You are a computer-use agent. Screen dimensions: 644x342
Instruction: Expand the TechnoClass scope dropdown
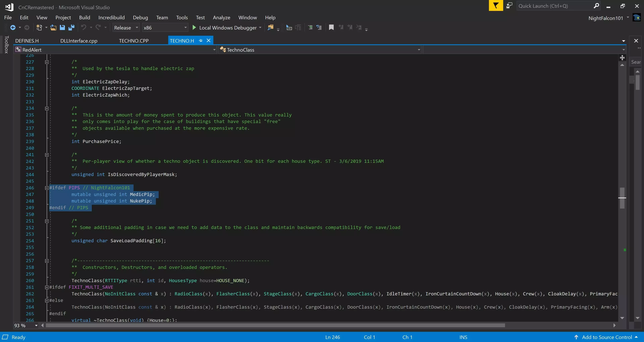[419, 50]
